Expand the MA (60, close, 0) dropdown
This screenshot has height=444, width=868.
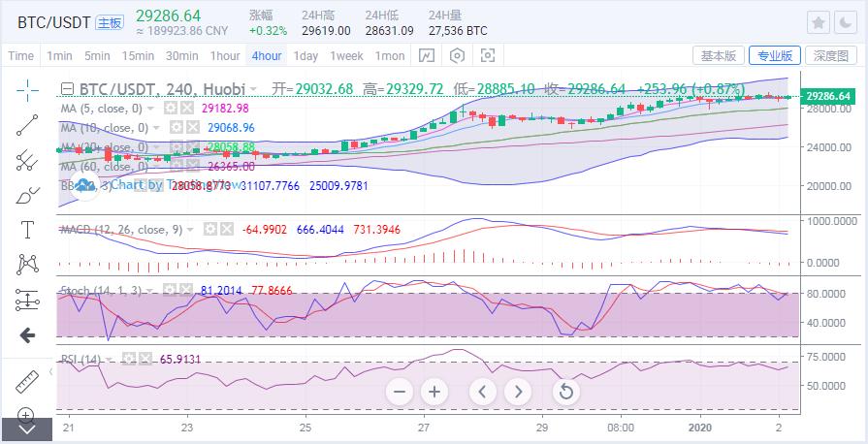(156, 166)
